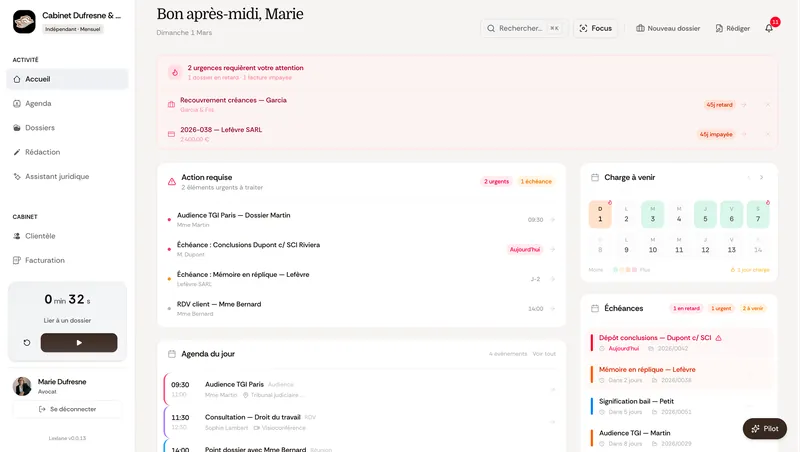Open Rédaction section
The height and width of the screenshot is (452, 800).
pos(67,152)
